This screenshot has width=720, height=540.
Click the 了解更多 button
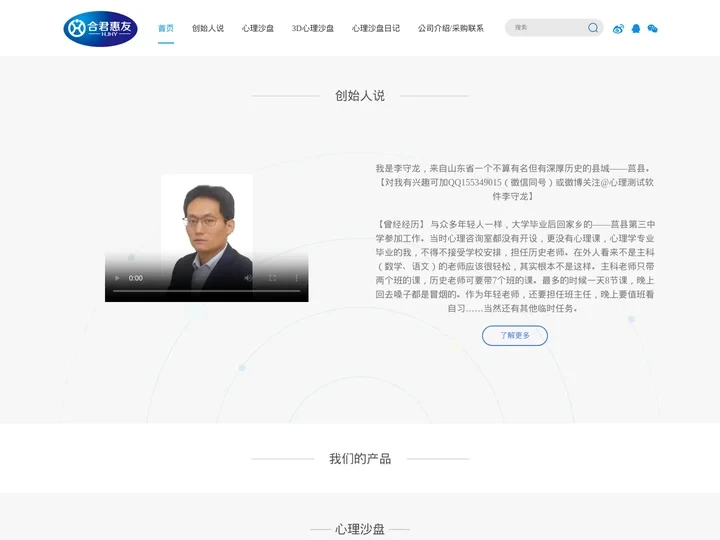tap(515, 336)
